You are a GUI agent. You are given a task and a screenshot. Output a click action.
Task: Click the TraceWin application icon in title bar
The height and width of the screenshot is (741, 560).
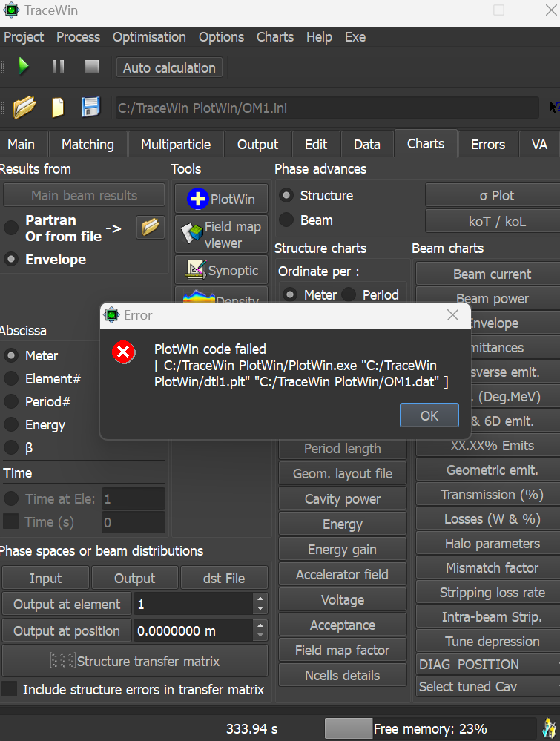11,10
